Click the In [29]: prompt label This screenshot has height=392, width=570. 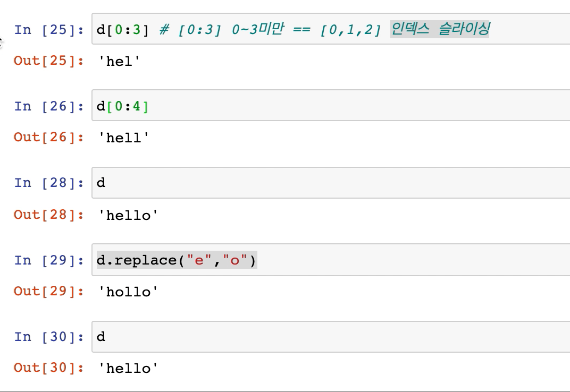tap(49, 260)
